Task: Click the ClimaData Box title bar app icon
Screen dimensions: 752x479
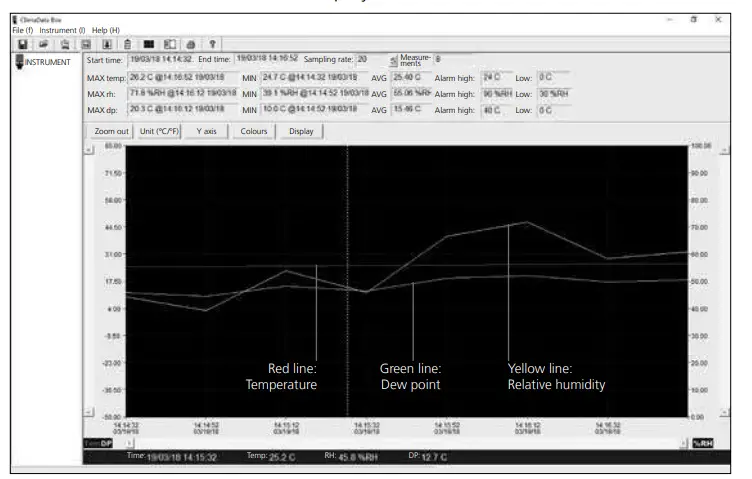Action: click(x=15, y=20)
